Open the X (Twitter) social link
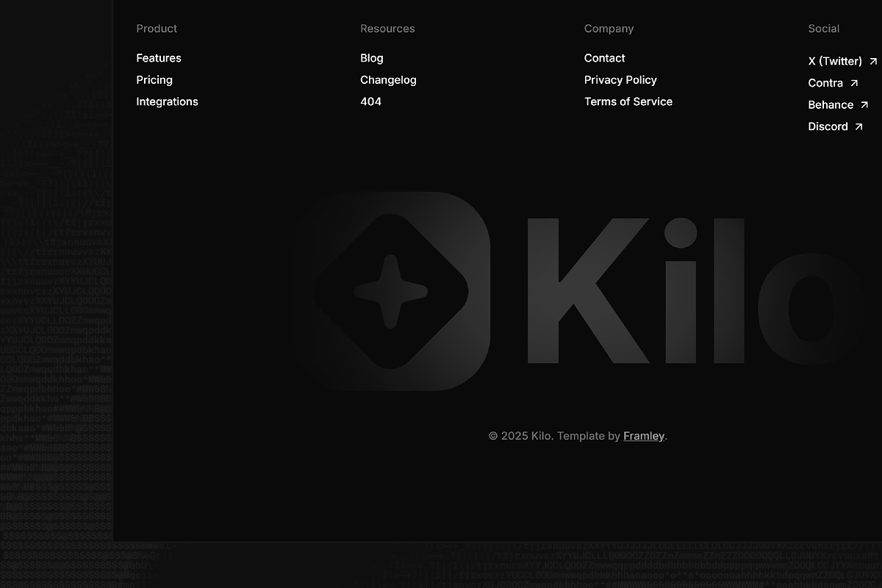Viewport: 882px width, 588px height. [x=835, y=61]
